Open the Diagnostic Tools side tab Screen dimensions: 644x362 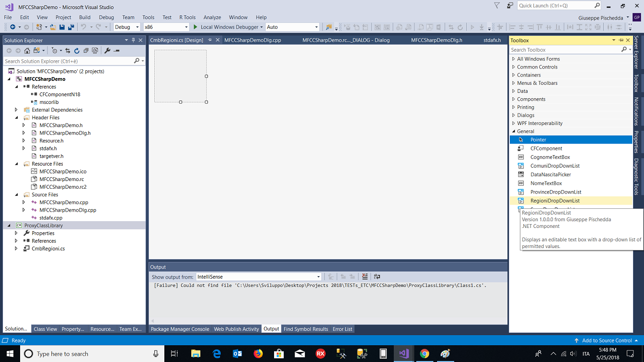(x=636, y=177)
